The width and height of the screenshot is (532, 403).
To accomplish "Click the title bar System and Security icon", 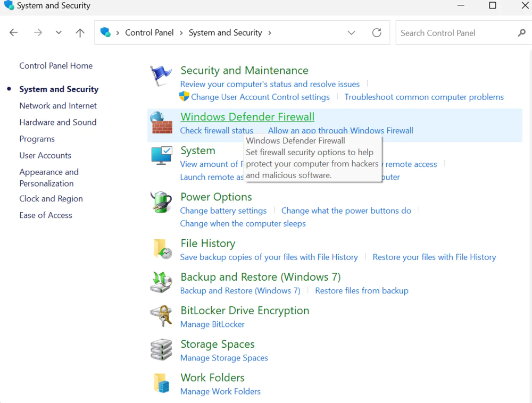I will pos(9,5).
